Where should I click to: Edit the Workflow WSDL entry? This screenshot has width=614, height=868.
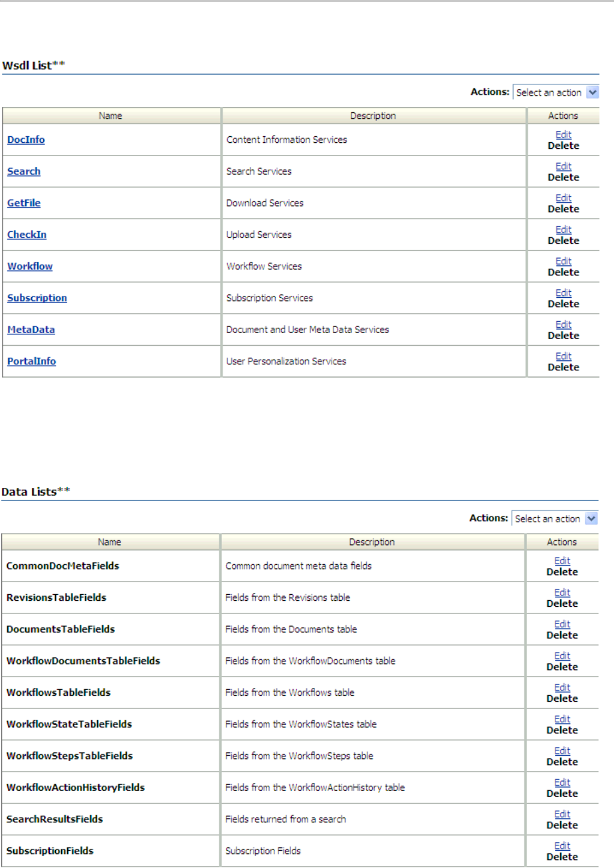(563, 261)
